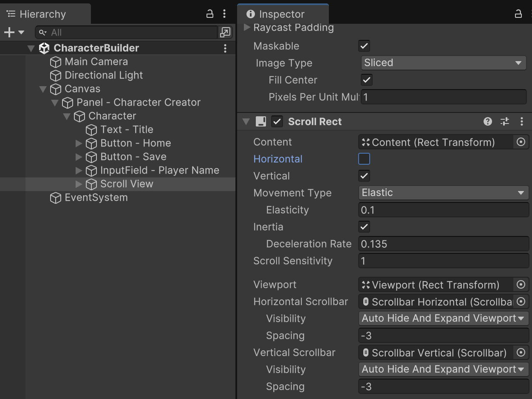The height and width of the screenshot is (399, 532).
Task: Click the Hierarchy panel lock icon
Action: (x=210, y=14)
